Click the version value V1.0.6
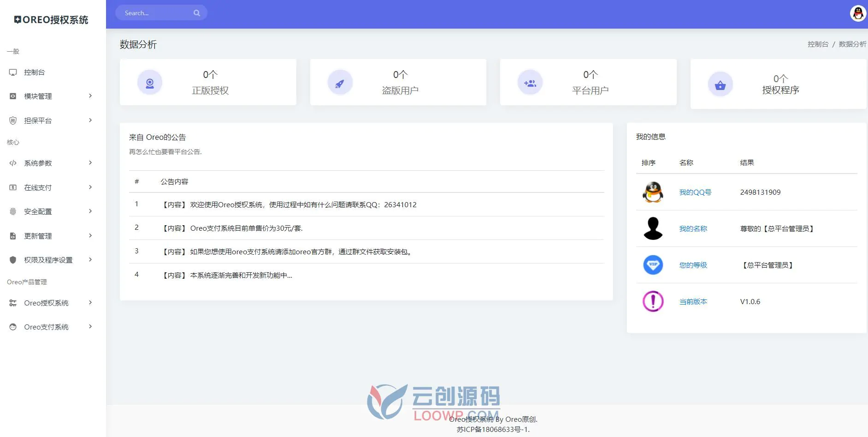 (x=750, y=302)
